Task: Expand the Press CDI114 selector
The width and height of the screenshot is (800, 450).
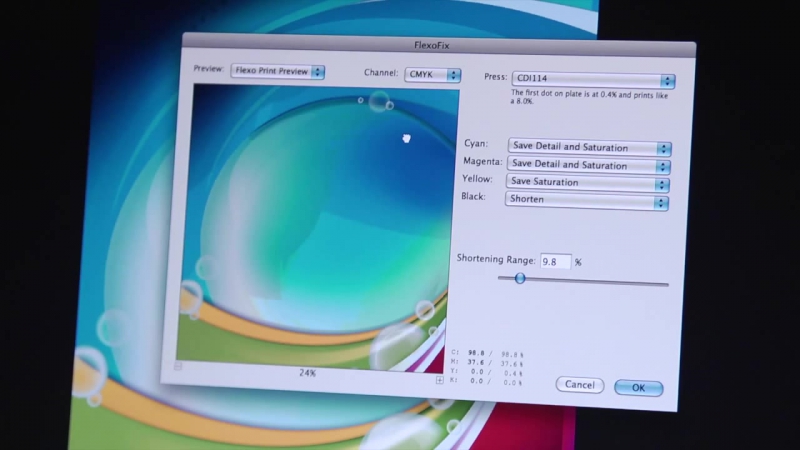Action: click(593, 79)
